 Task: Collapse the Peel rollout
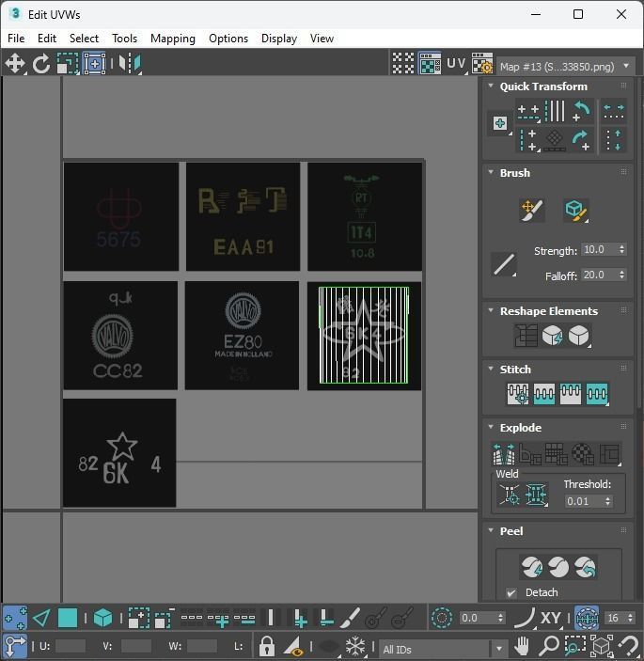click(x=491, y=530)
